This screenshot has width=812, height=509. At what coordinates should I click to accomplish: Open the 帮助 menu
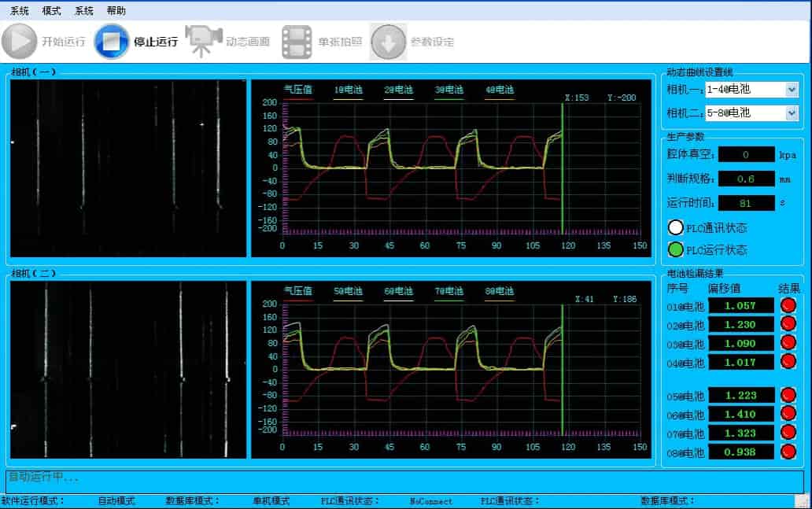(x=116, y=11)
